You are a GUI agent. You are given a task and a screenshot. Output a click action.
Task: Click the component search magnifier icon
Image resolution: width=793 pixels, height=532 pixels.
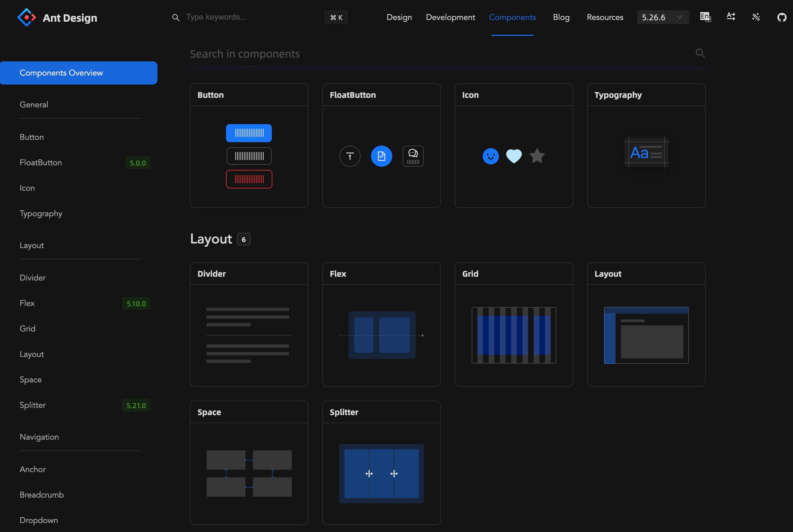tap(700, 53)
